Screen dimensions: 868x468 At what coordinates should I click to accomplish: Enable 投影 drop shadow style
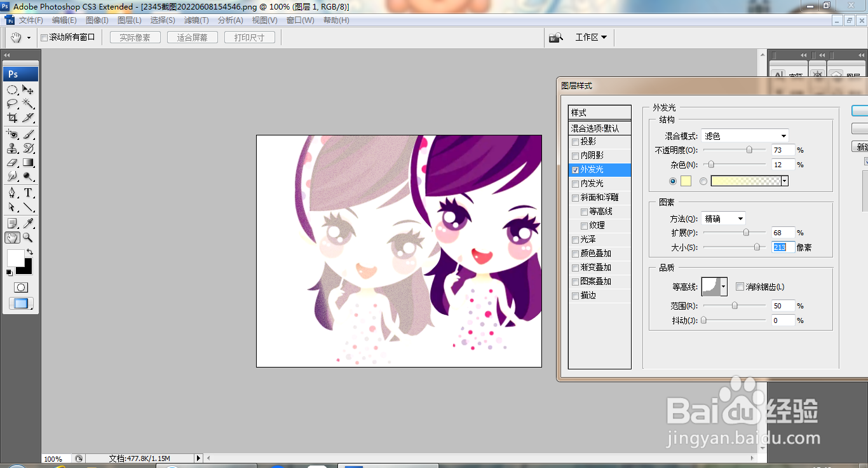pyautogui.click(x=576, y=142)
